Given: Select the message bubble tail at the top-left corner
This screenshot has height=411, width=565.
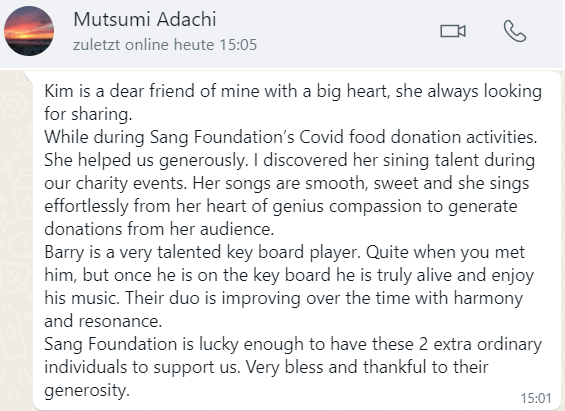Looking at the screenshot, I should pyautogui.click(x=29, y=77).
